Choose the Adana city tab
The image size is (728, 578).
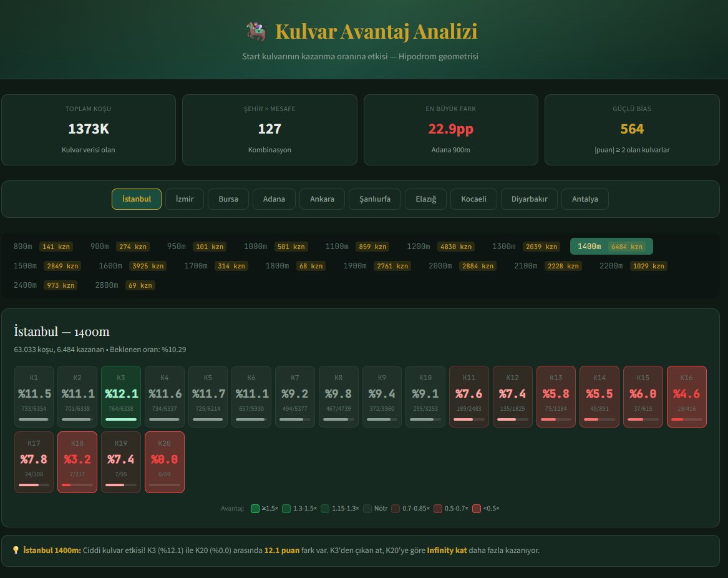coord(274,199)
